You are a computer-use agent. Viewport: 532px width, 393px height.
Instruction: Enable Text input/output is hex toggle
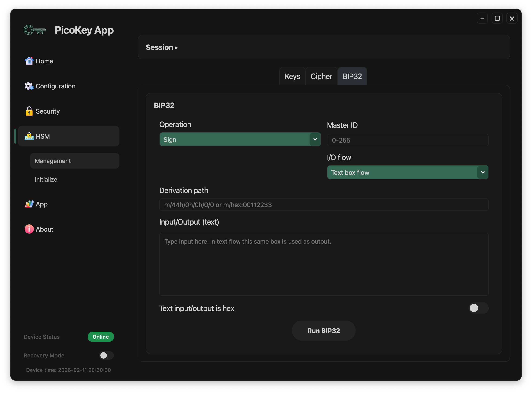478,308
